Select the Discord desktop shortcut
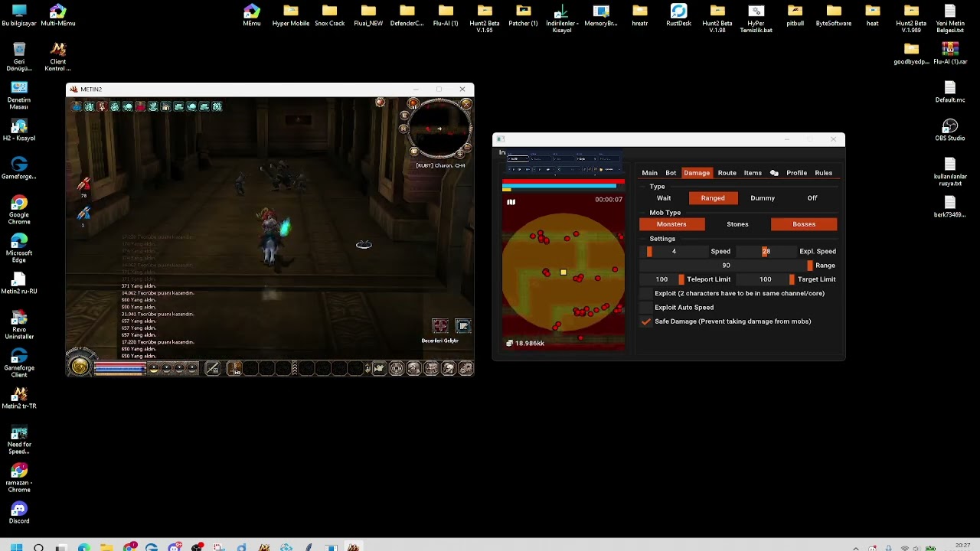Viewport: 980px width, 551px height. point(19,513)
